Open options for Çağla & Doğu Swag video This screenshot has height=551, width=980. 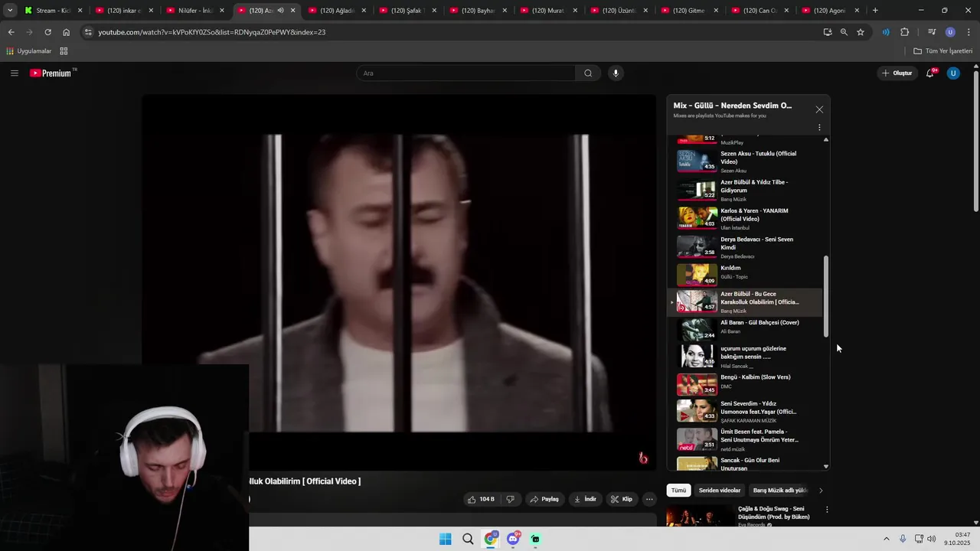click(827, 510)
